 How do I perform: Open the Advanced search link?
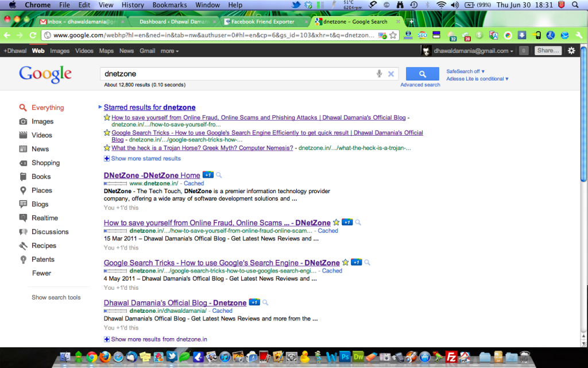pyautogui.click(x=420, y=84)
